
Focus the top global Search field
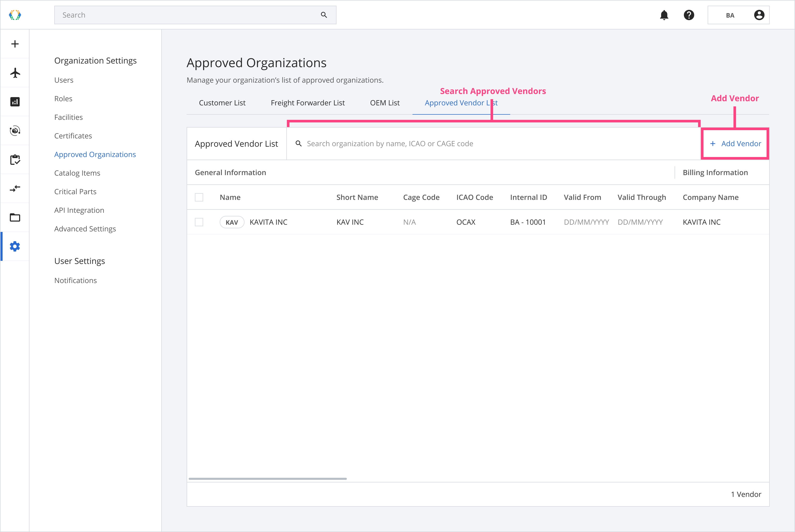point(195,15)
